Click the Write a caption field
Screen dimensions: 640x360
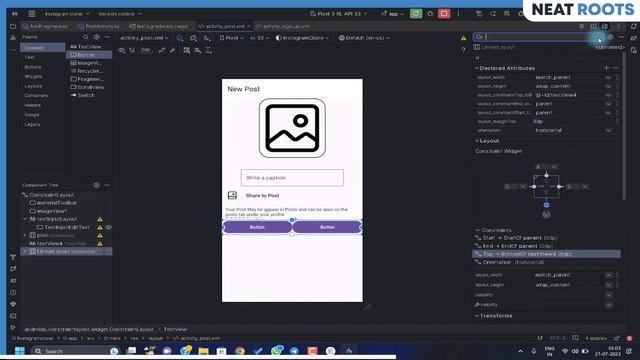292,178
